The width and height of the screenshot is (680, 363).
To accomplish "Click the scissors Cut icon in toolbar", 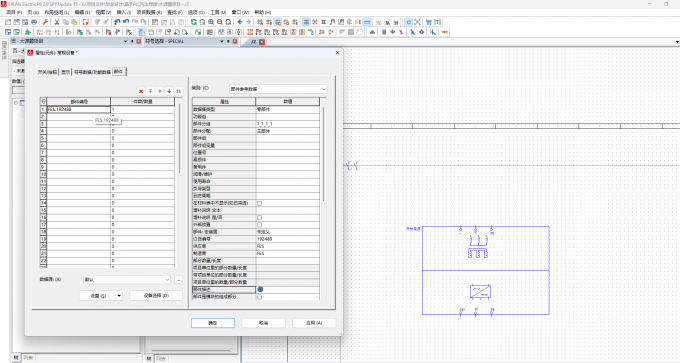I will 56,22.
